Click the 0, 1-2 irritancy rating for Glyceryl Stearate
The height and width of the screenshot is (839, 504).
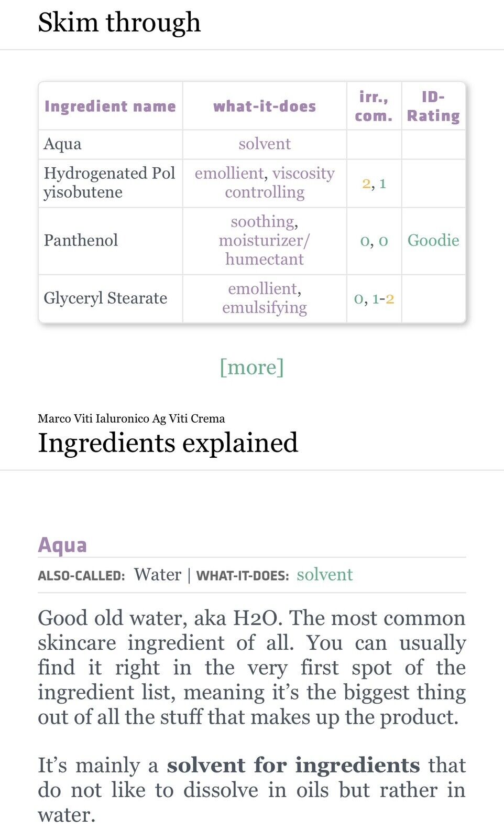pos(374,299)
